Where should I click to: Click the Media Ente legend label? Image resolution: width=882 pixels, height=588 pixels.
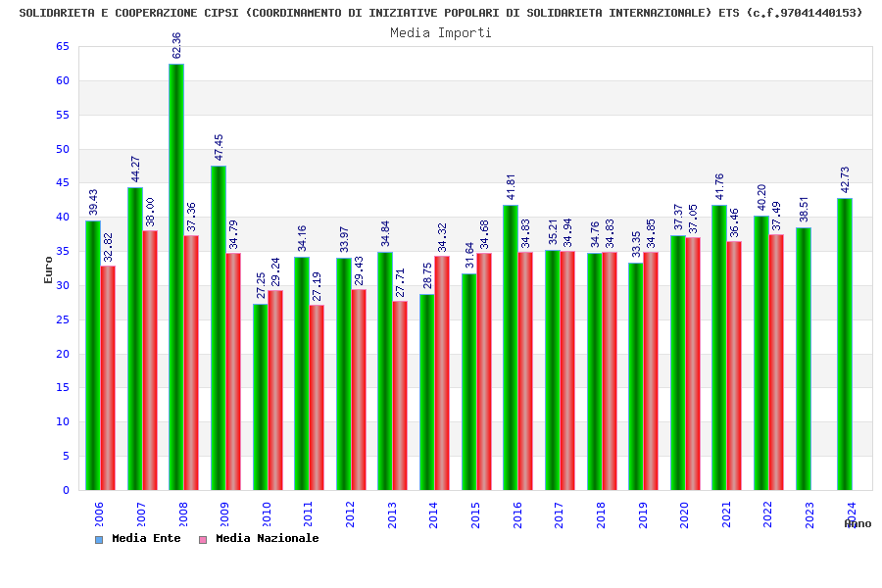[146, 538]
